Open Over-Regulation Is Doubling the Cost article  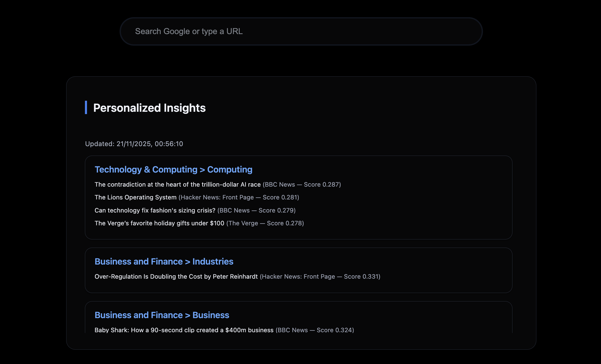point(176,277)
